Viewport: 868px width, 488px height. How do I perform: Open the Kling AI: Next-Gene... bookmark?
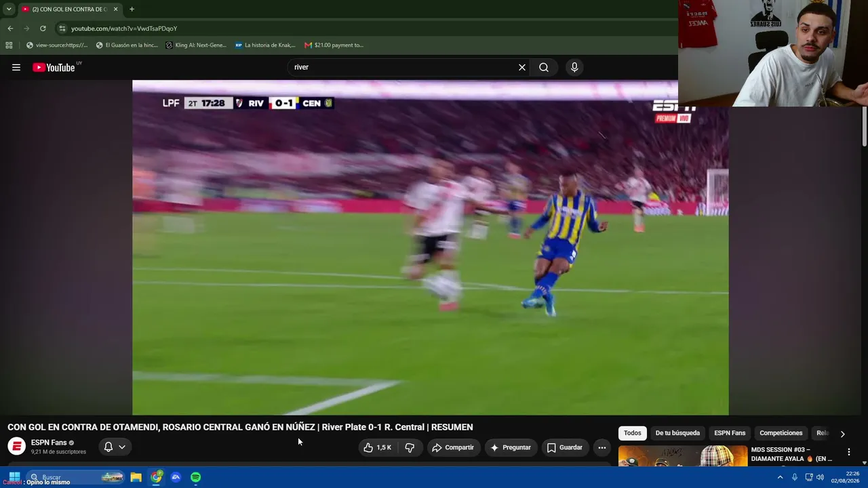[196, 45]
